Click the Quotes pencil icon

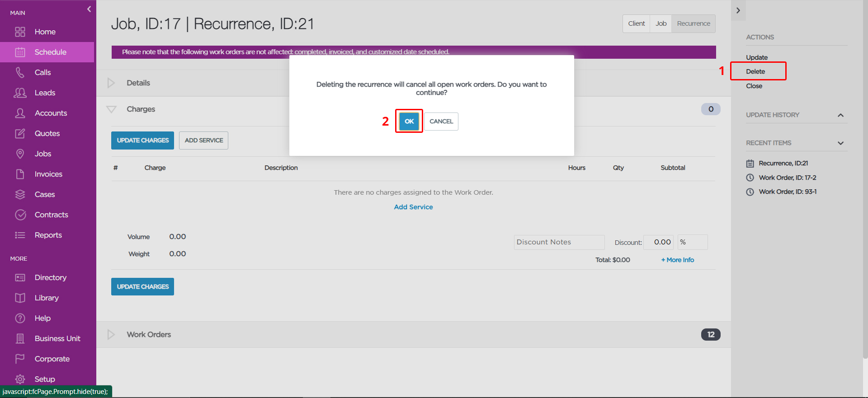pyautogui.click(x=20, y=133)
